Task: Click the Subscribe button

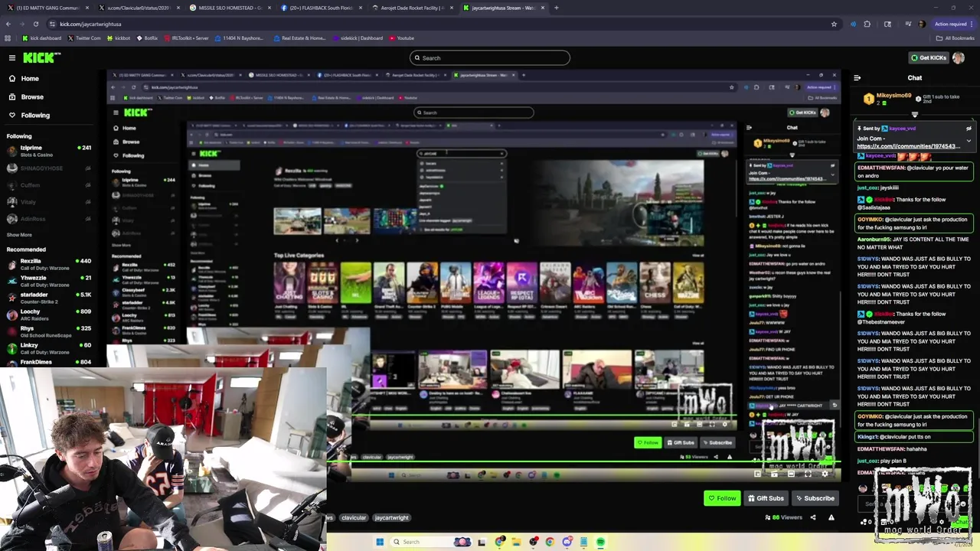Action: coord(815,498)
